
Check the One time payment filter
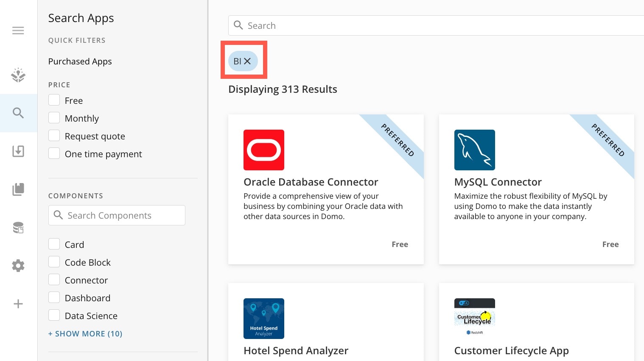click(x=54, y=153)
